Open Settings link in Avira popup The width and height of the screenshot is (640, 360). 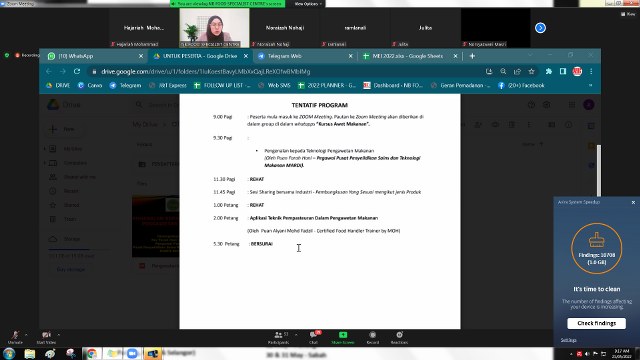coord(568,340)
